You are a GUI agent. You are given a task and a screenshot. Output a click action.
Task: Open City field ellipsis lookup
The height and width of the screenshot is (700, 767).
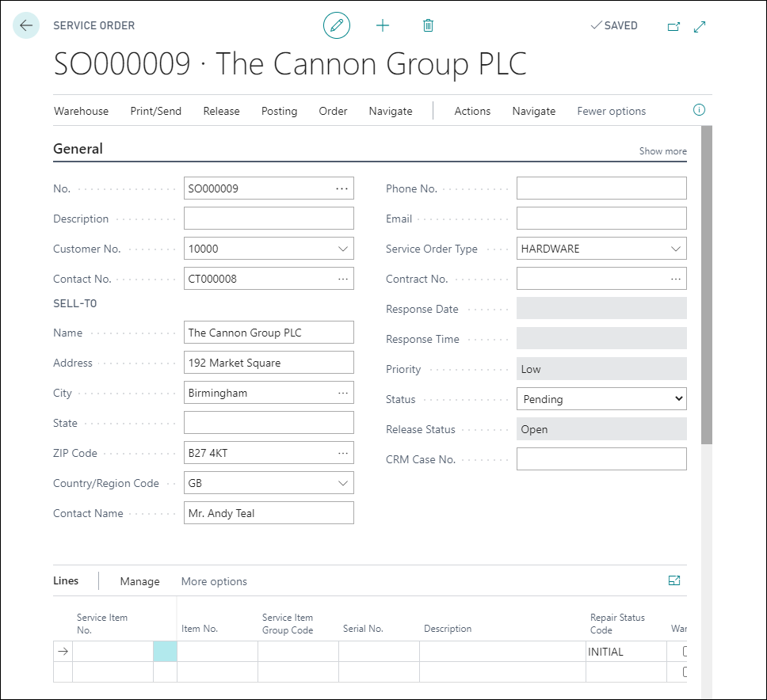click(x=343, y=393)
